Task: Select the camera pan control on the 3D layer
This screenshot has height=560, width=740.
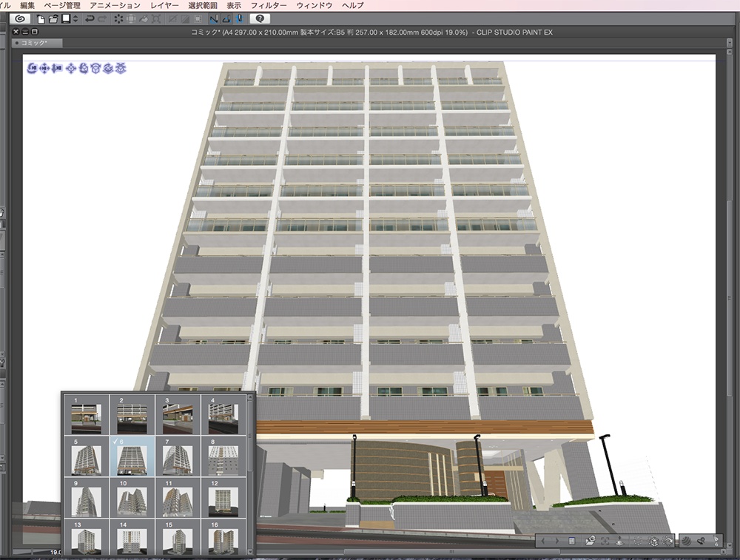Action: click(x=44, y=69)
